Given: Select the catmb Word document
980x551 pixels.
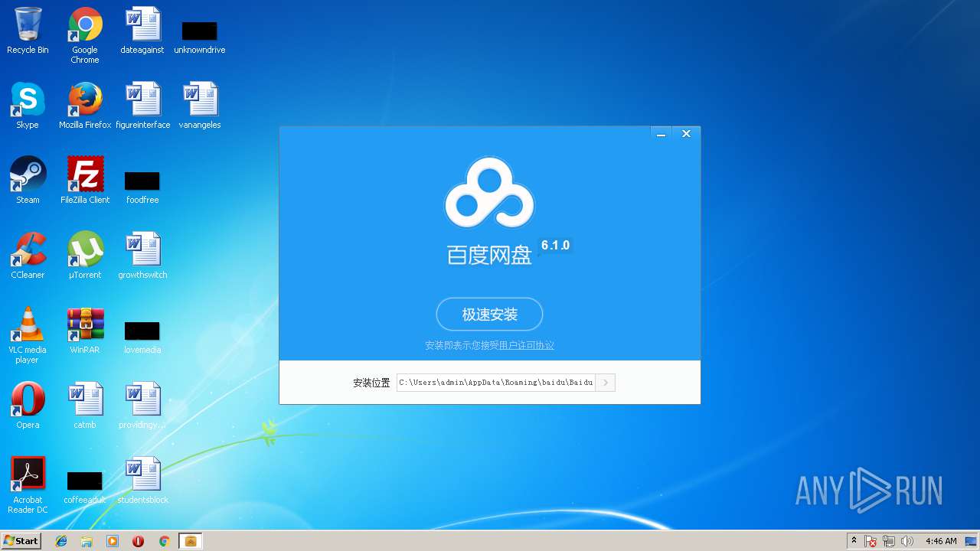Looking at the screenshot, I should coord(85,406).
